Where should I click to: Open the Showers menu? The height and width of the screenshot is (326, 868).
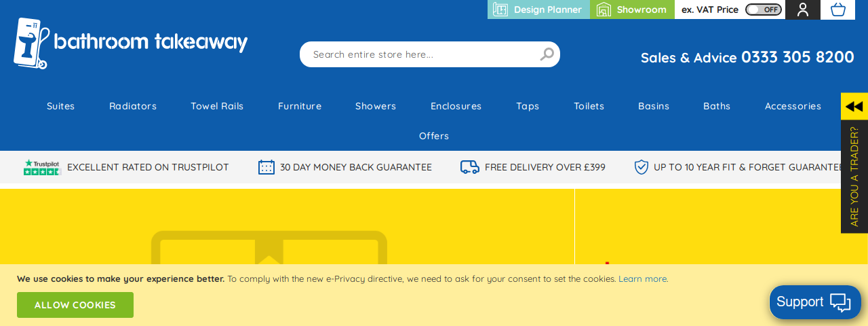pyautogui.click(x=376, y=106)
